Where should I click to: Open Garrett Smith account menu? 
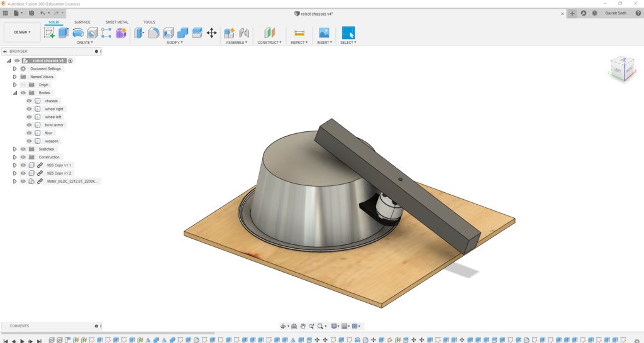(x=616, y=13)
